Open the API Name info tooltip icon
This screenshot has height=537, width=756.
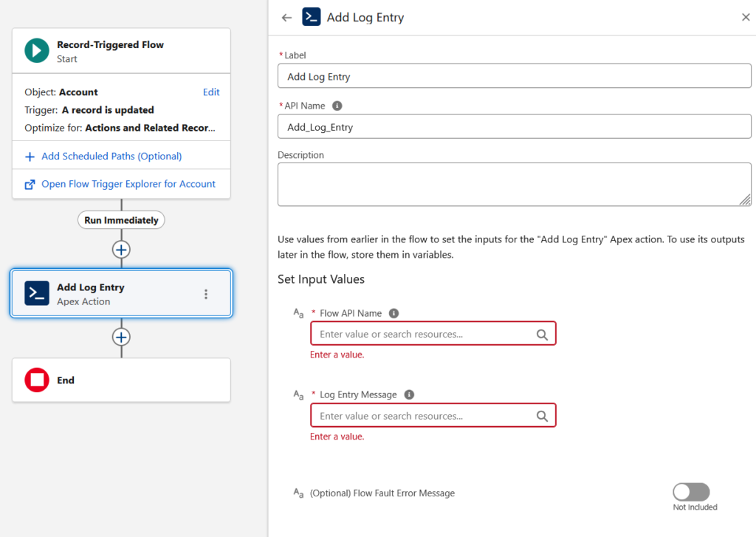(x=337, y=106)
